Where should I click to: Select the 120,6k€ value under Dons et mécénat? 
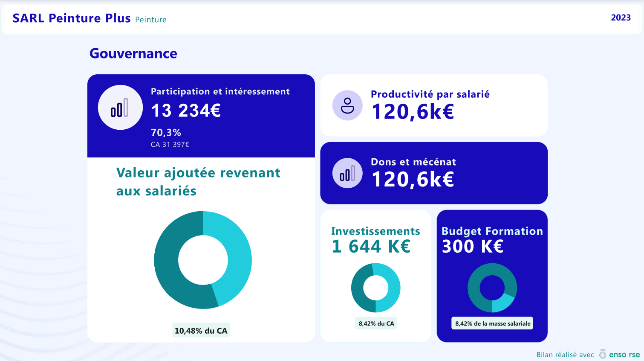(x=413, y=179)
